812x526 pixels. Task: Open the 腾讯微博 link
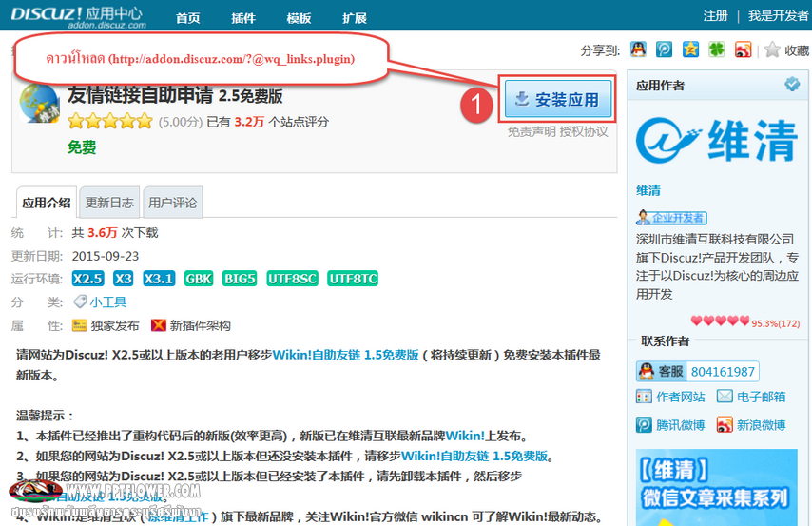[681, 425]
